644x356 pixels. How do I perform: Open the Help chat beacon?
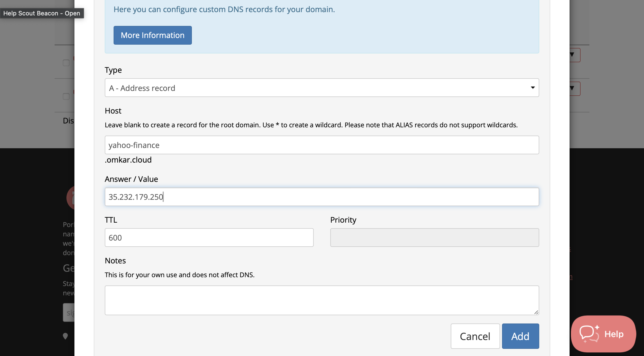[603, 334]
